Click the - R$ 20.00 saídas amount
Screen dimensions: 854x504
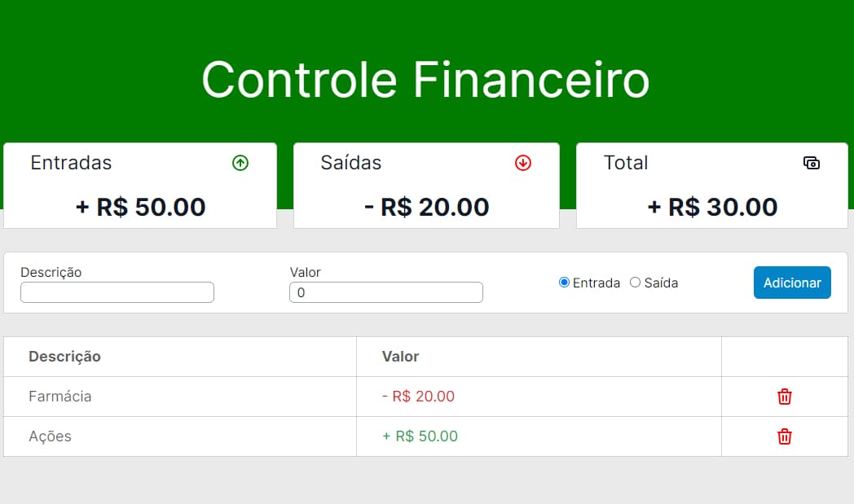coord(426,207)
